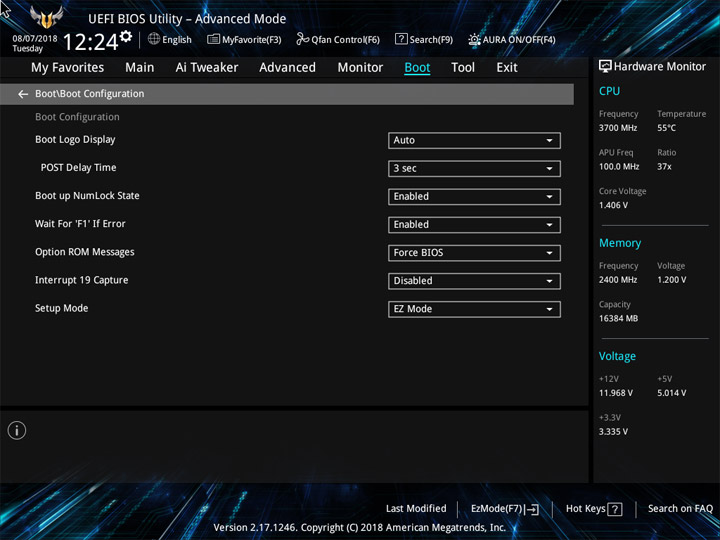Viewport: 720px width, 540px height.
Task: Click the 08/07/2018 date text
Action: point(35,39)
